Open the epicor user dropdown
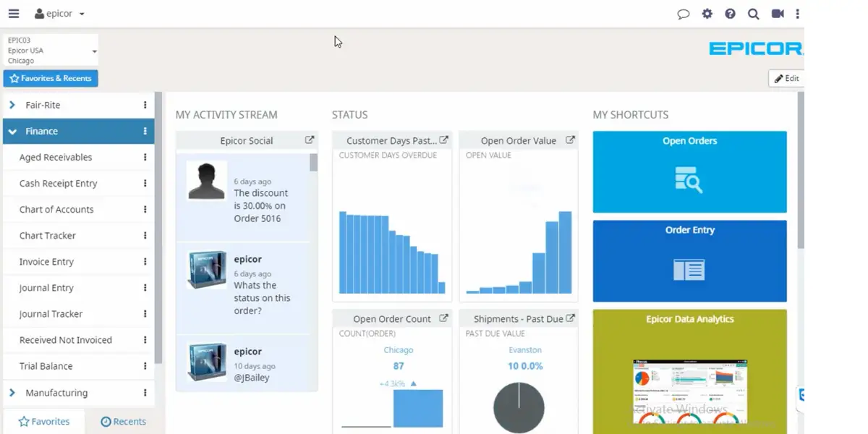Screen dimensions: 868x434 point(59,14)
